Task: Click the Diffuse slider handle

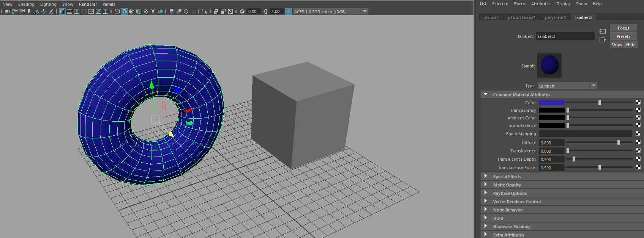Action: [x=619, y=142]
